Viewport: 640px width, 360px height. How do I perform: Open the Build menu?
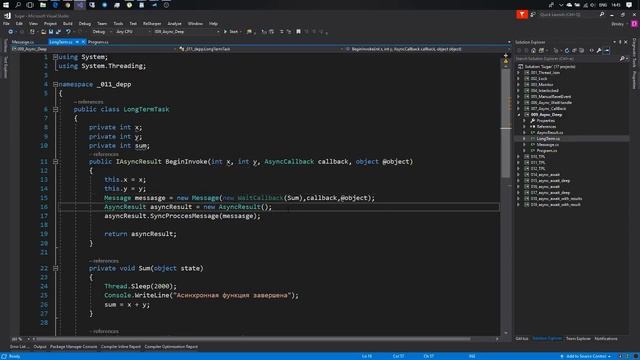coord(68,24)
